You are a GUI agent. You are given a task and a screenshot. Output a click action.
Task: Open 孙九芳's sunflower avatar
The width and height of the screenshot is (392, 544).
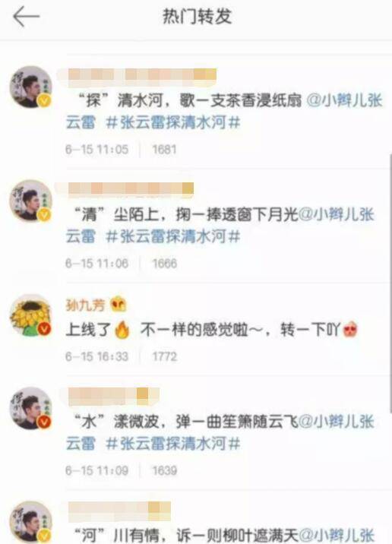tap(31, 315)
